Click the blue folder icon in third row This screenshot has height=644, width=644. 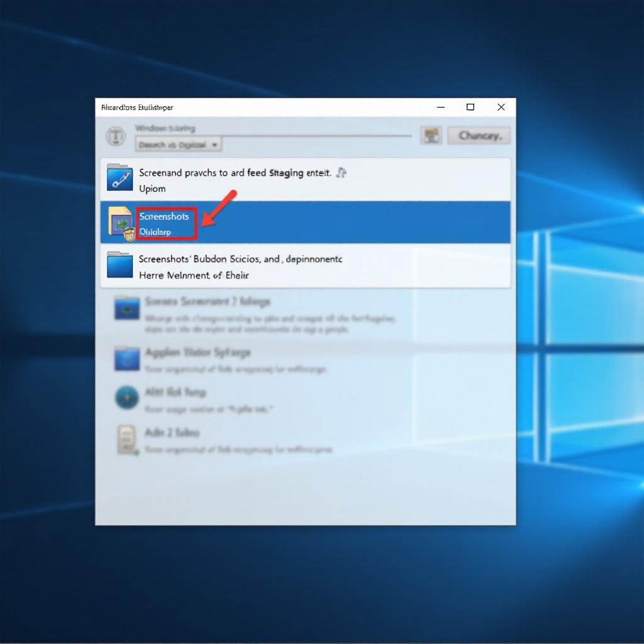(119, 265)
